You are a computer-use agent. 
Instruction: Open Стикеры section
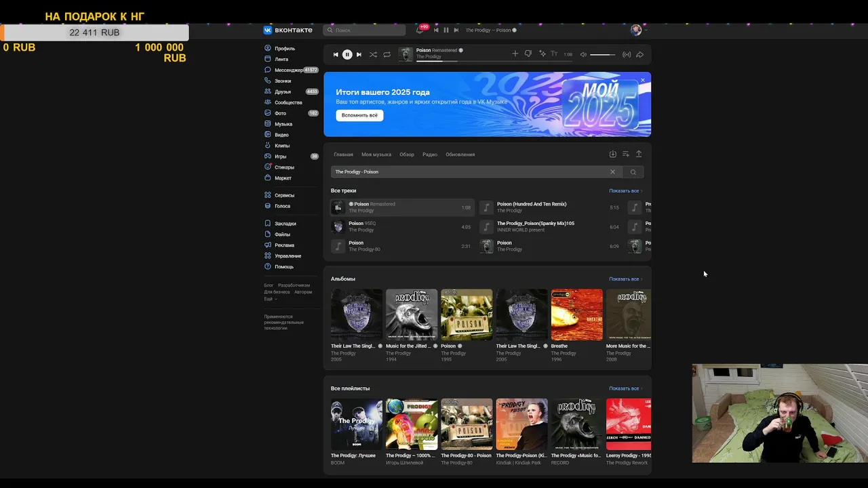(x=279, y=167)
